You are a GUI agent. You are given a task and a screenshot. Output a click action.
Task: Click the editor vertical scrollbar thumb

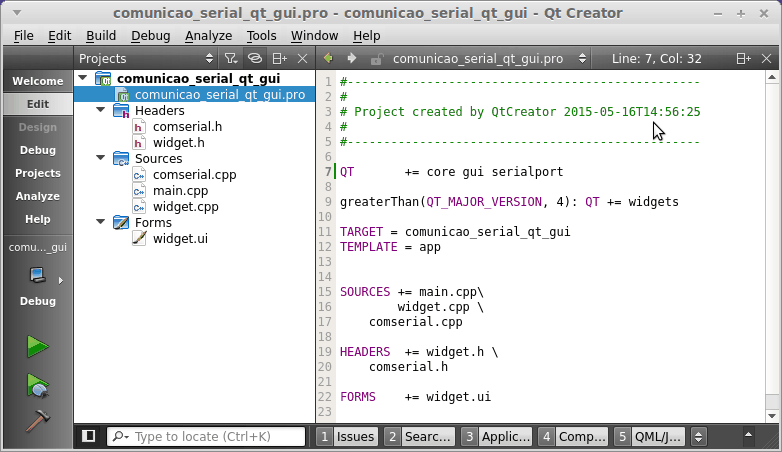(772, 239)
